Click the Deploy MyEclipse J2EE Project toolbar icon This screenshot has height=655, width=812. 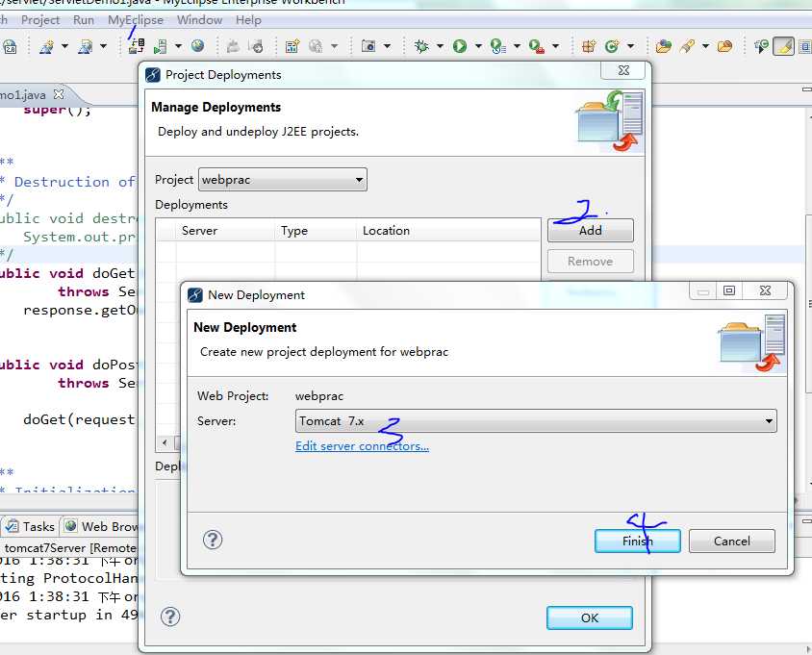click(x=137, y=46)
